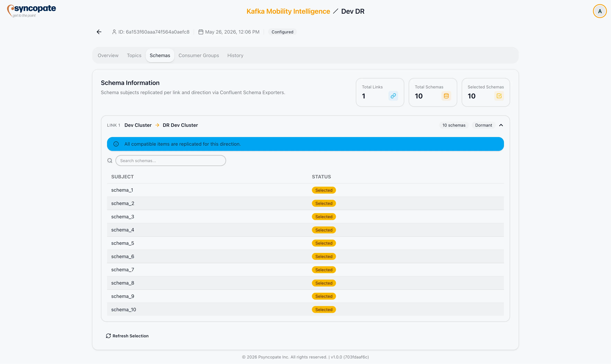Click the May 26, 2026 timestamp
The width and height of the screenshot is (611, 364).
click(232, 32)
